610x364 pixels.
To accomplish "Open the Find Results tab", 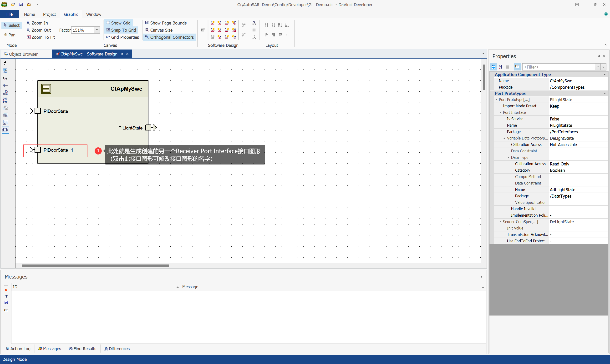I will click(x=82, y=349).
